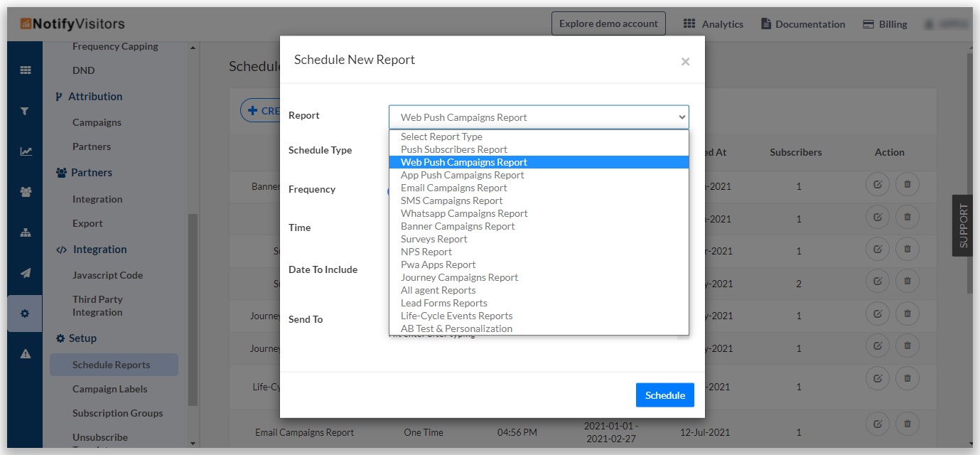Open the dashboard grid icon in left rail

(26, 70)
